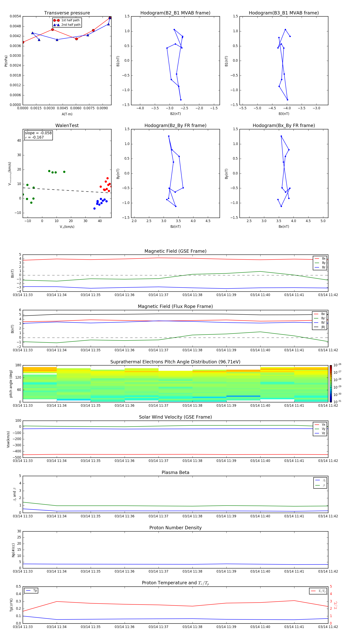The height and width of the screenshot is (644, 351).
Task: Select the red Te/Tp legend entry
Action: (318, 591)
